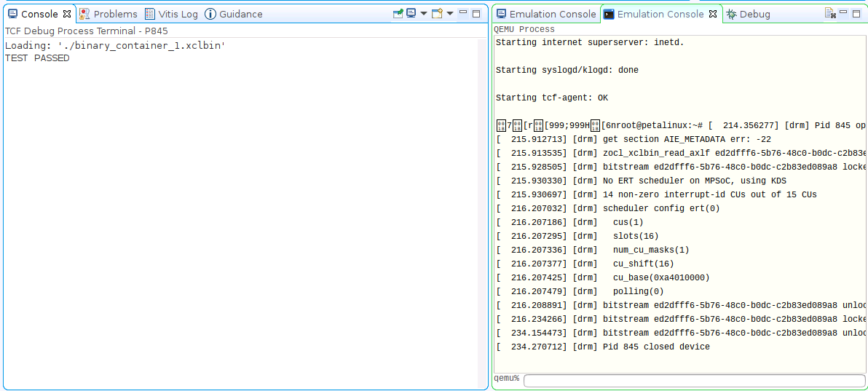Select the first Emulation Console tab
This screenshot has width=868, height=391.
546,15
